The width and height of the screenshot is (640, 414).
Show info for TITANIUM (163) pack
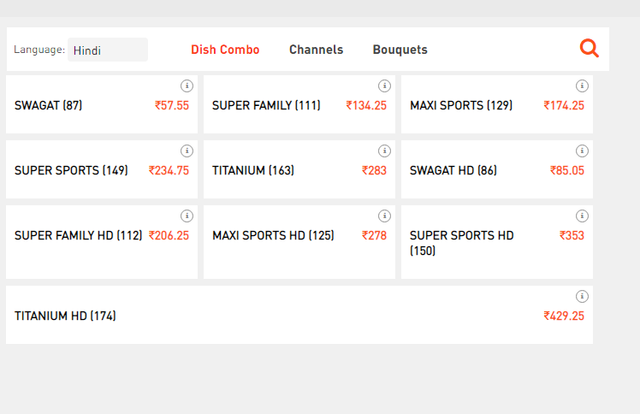coord(384,151)
